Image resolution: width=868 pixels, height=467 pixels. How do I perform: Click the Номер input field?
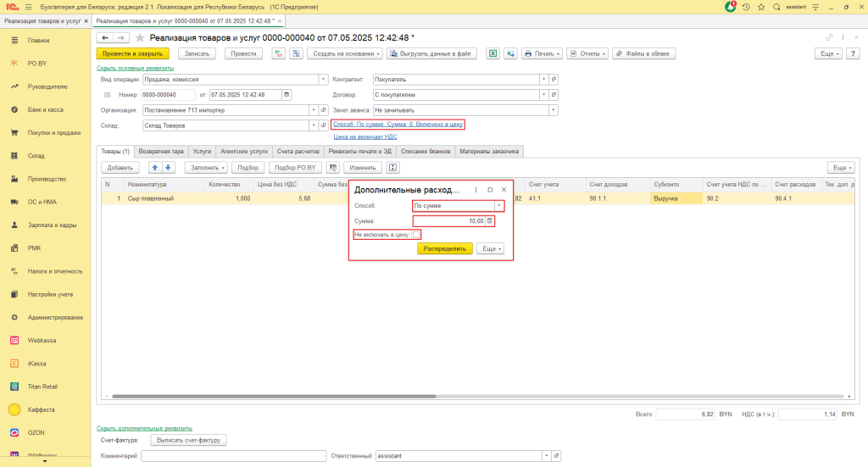(169, 95)
